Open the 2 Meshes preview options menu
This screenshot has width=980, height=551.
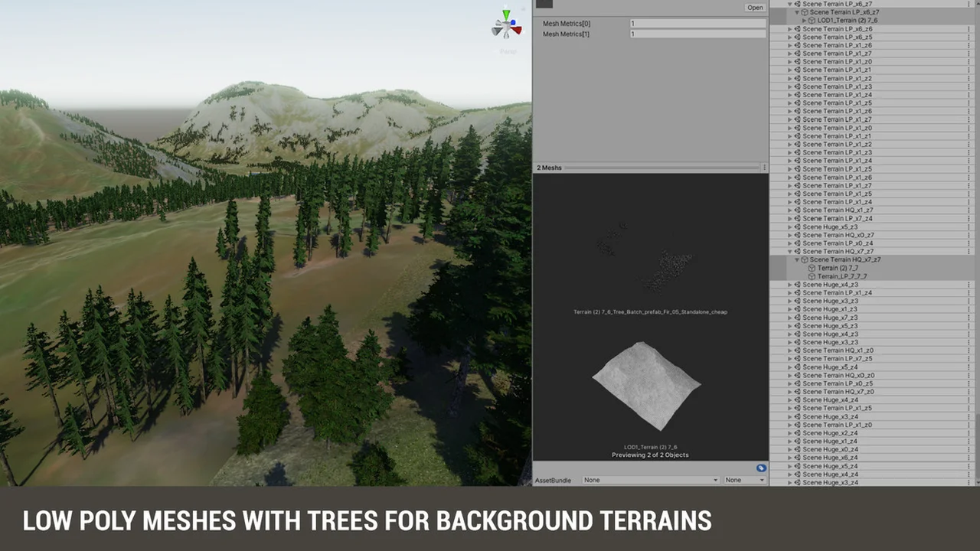pyautogui.click(x=763, y=168)
